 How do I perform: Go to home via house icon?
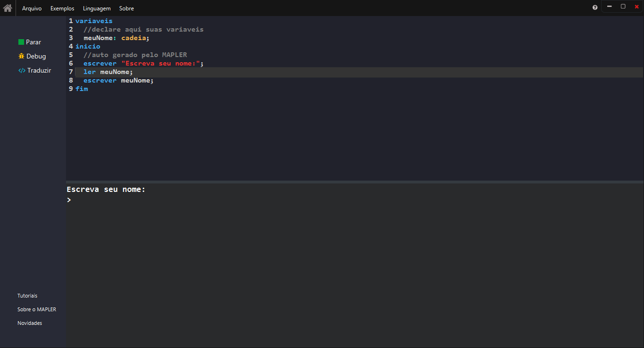coord(8,8)
